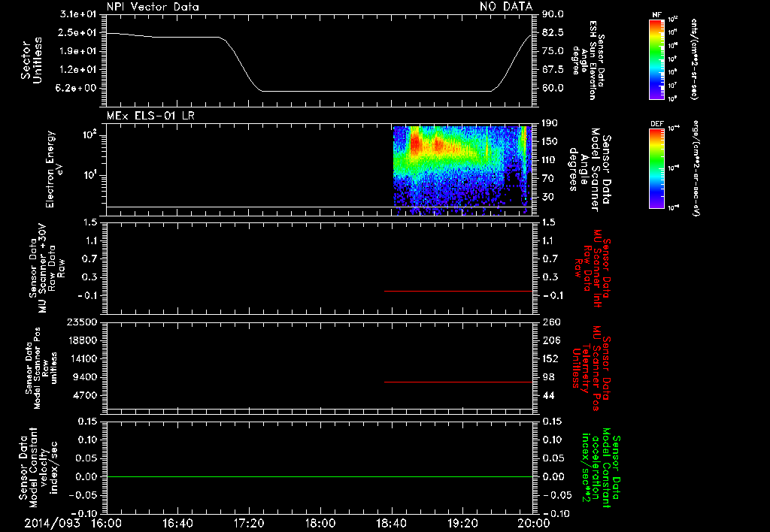Click the '1.9e+01' sector tick label
This screenshot has height=532, width=770.
point(78,51)
